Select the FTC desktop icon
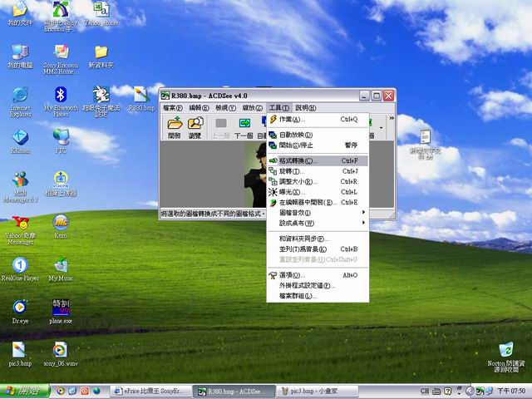Viewport: 532px width, 399px height. click(61, 141)
